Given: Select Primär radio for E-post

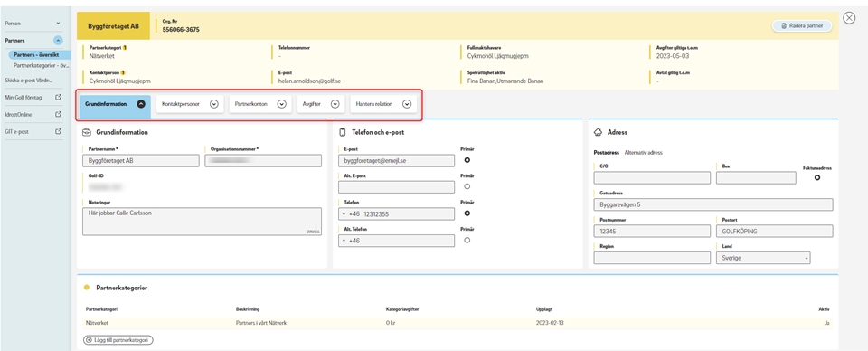Looking at the screenshot, I should coord(467,160).
